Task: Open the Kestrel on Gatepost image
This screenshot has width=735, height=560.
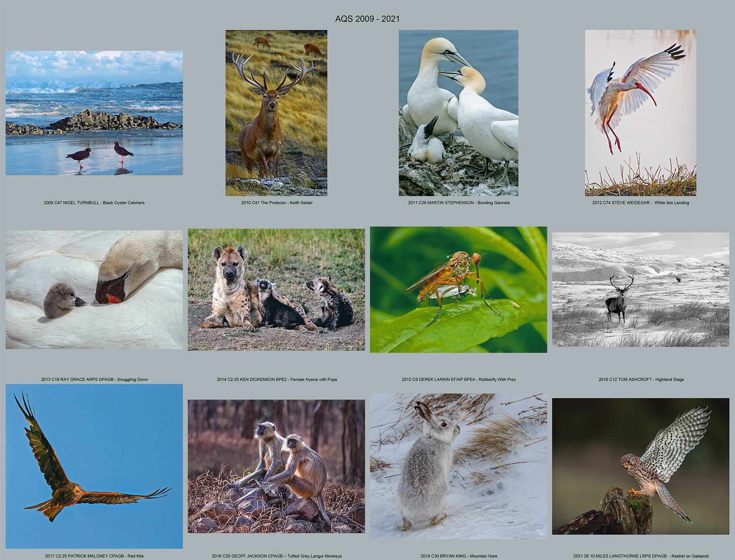Action: (x=640, y=466)
